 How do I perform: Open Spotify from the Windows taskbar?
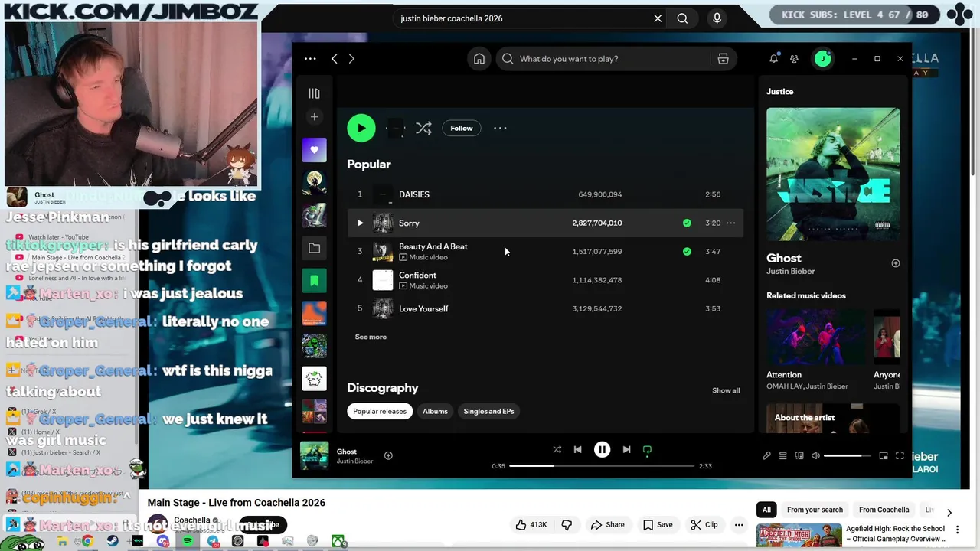188,541
